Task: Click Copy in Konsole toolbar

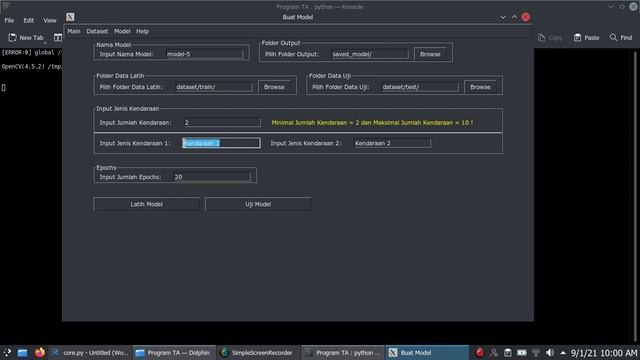Action: coord(550,38)
